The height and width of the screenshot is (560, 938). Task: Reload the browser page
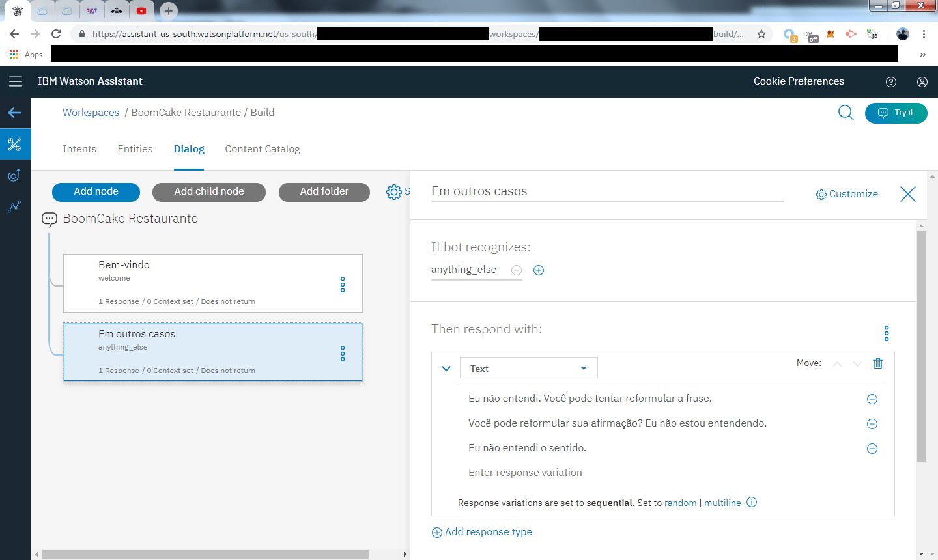(56, 34)
